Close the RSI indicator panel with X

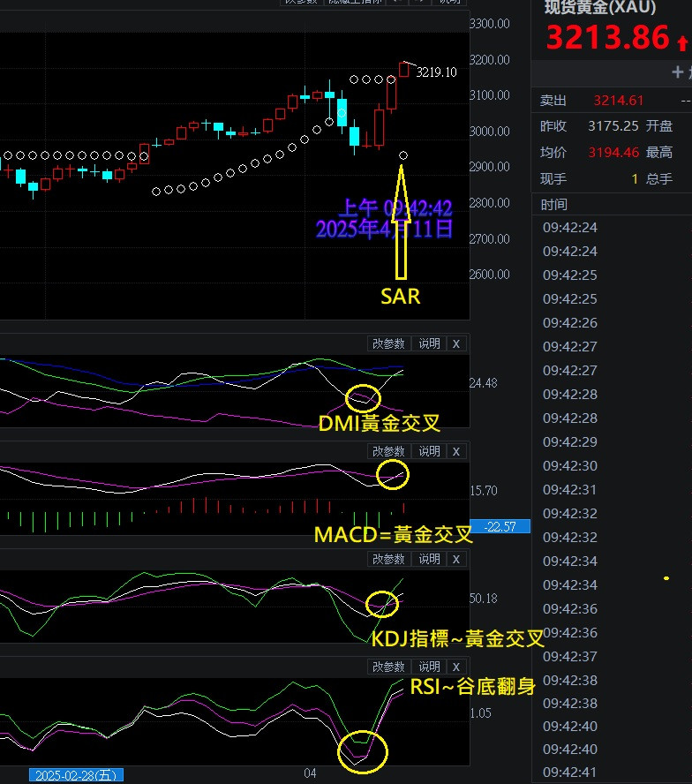pos(455,667)
